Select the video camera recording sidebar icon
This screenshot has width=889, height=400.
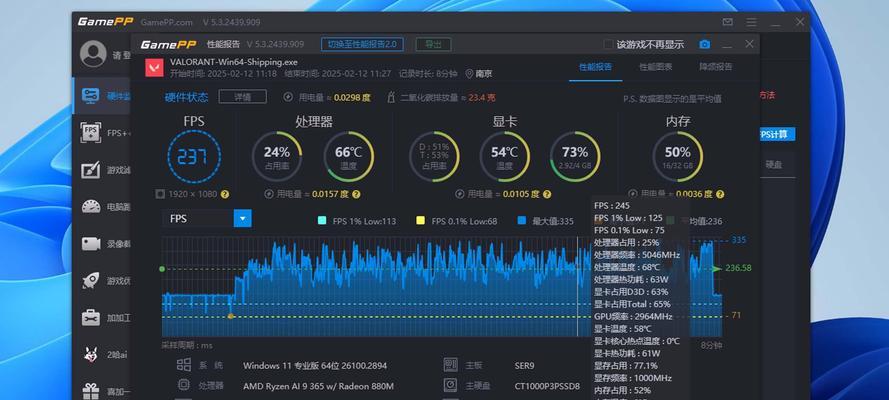coord(91,244)
